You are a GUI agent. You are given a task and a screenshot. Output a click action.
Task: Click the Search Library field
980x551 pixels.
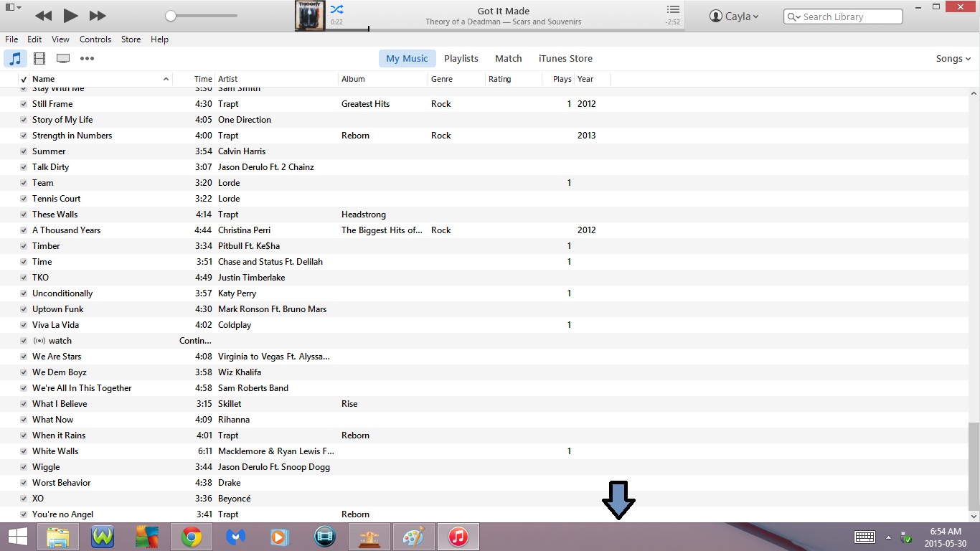click(x=843, y=17)
